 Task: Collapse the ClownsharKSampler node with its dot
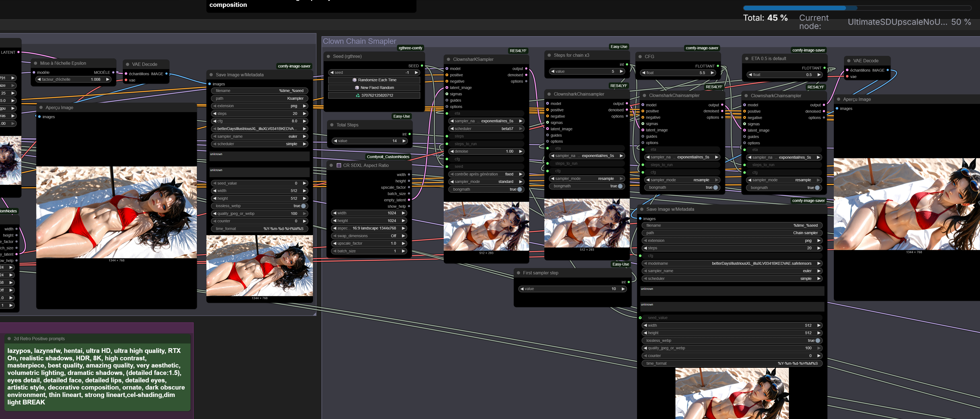coord(448,60)
